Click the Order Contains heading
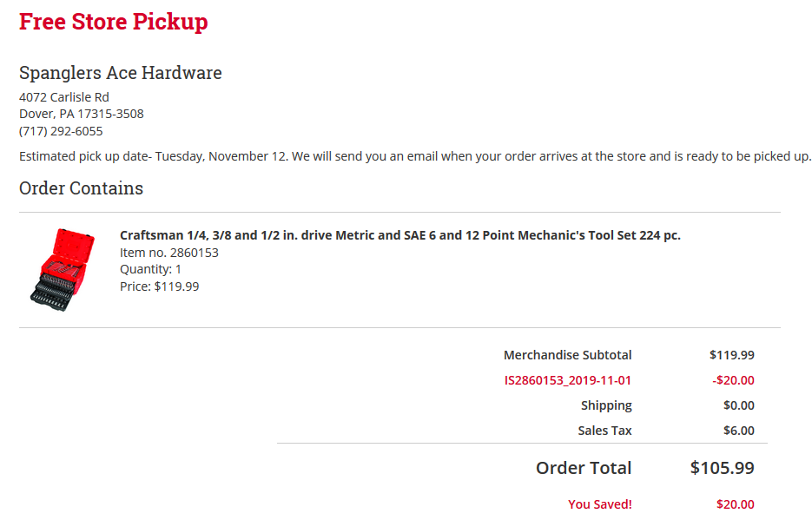 point(81,188)
